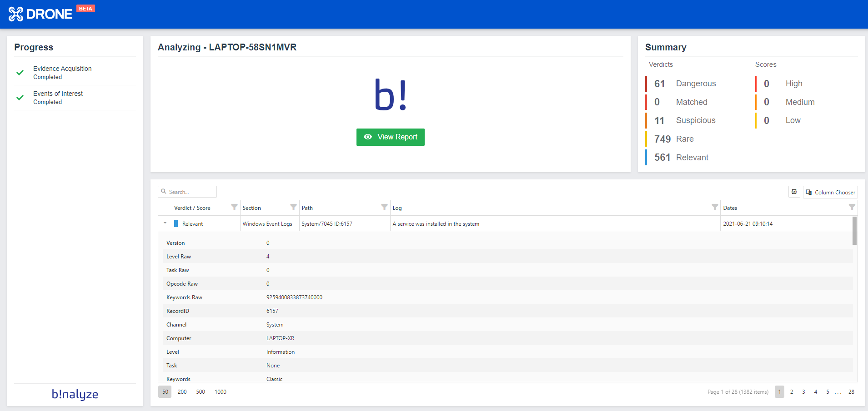
Task: Click the table vertical scrollbar thumb
Action: [x=854, y=231]
